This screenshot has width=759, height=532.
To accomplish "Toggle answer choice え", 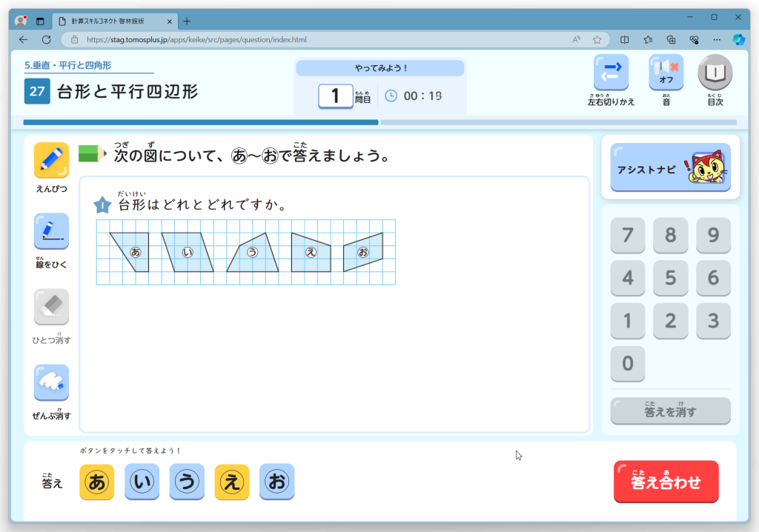I will pos(232,482).
